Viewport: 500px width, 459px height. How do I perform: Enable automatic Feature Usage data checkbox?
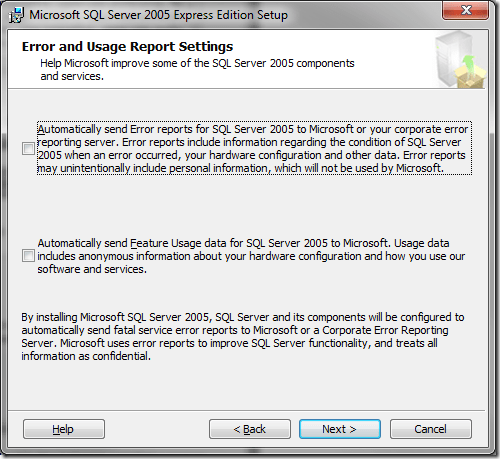point(28,256)
